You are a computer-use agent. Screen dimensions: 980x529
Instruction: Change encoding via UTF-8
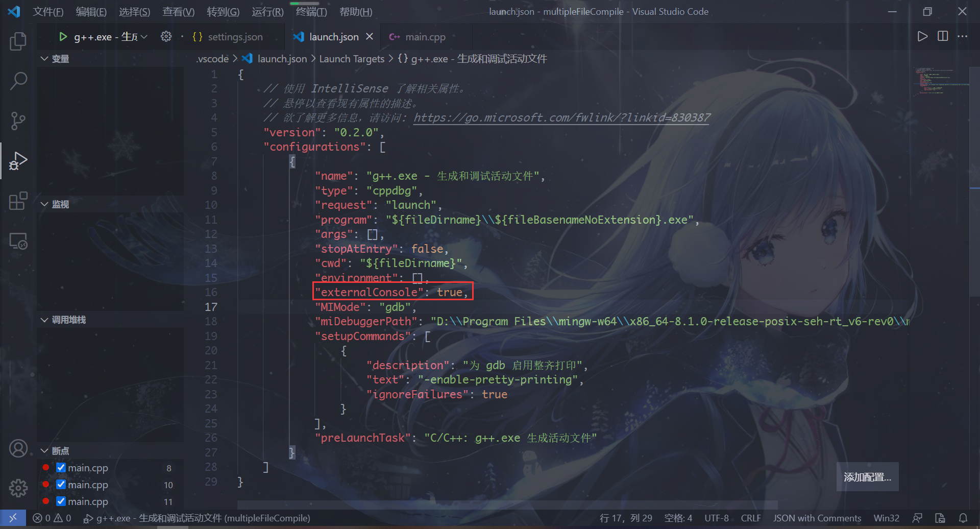pos(717,518)
